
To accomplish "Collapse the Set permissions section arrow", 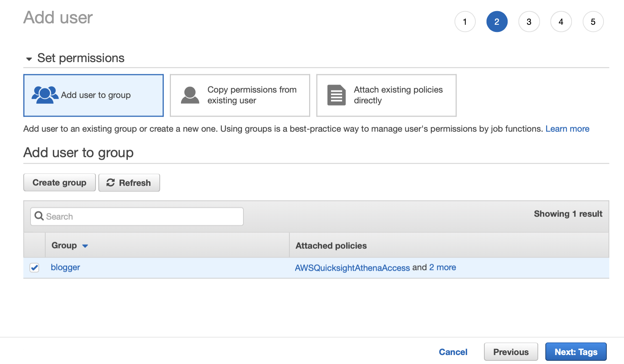I will tap(29, 59).
